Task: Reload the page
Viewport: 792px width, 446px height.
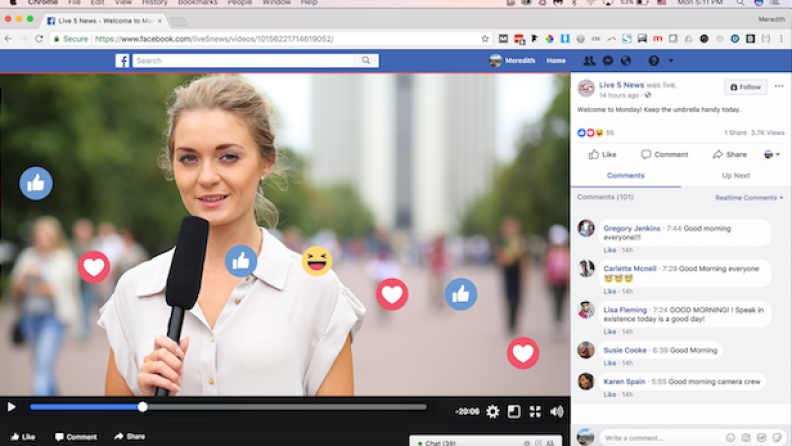Action: click(39, 39)
